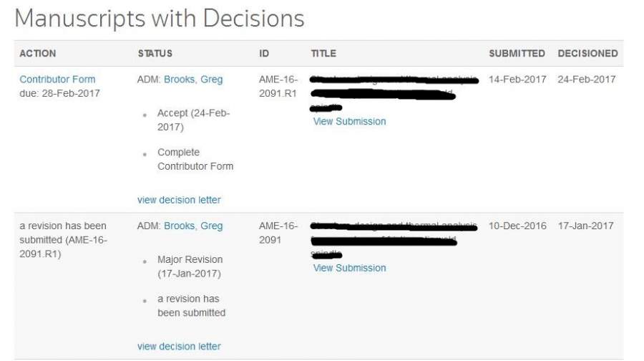Click Brooks, Greg in the accepted manuscript row
Image resolution: width=644 pixels, height=361 pixels.
(193, 80)
